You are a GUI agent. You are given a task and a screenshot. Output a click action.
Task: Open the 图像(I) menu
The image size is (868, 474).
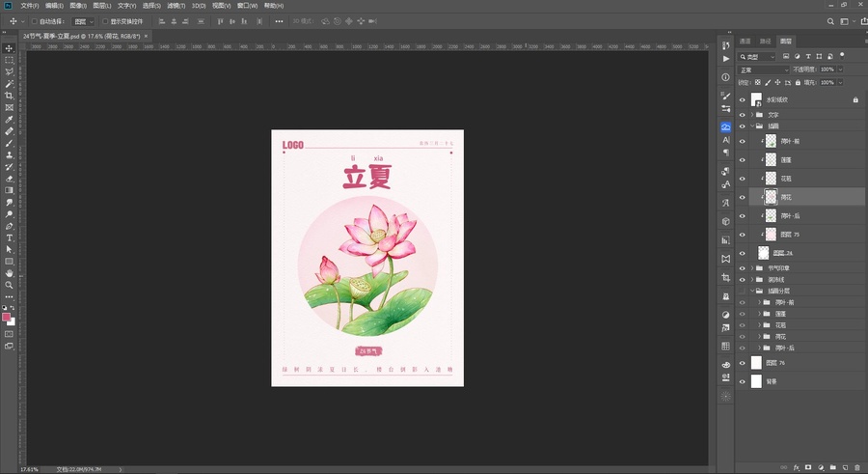[x=78, y=6]
